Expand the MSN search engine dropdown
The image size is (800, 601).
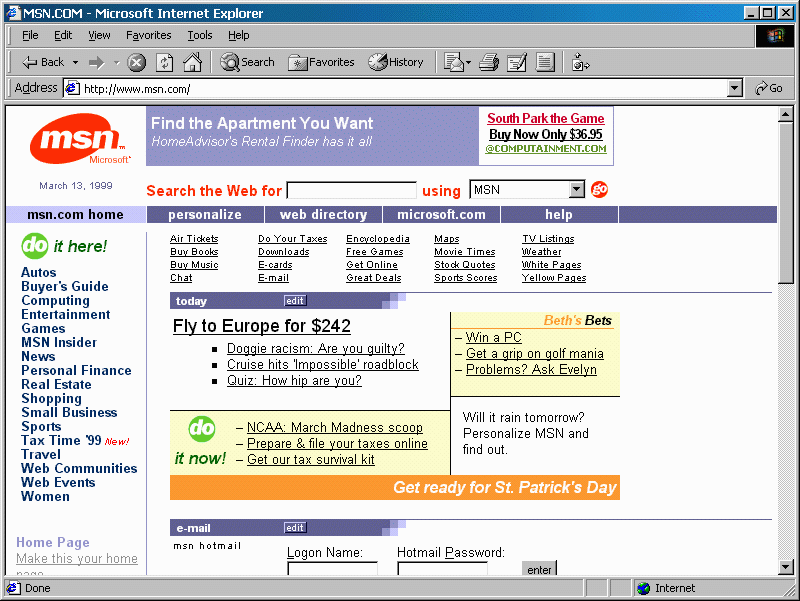[576, 190]
